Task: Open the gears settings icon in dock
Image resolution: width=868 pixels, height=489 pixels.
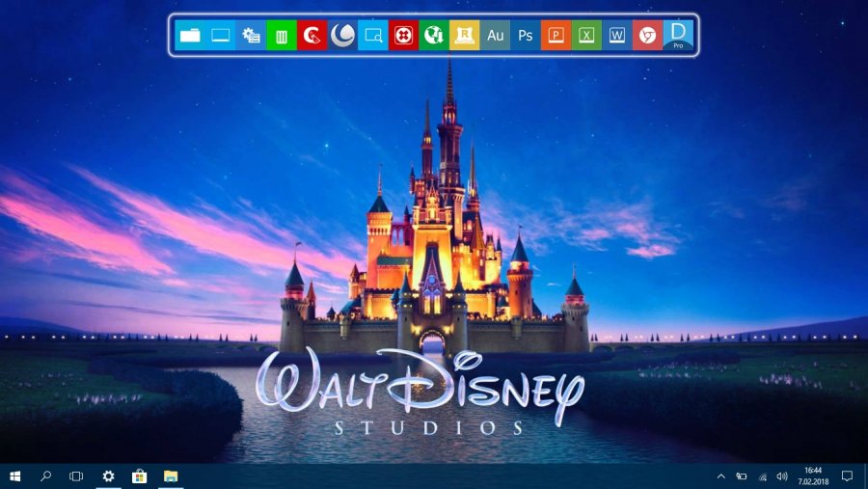Action: tap(251, 36)
